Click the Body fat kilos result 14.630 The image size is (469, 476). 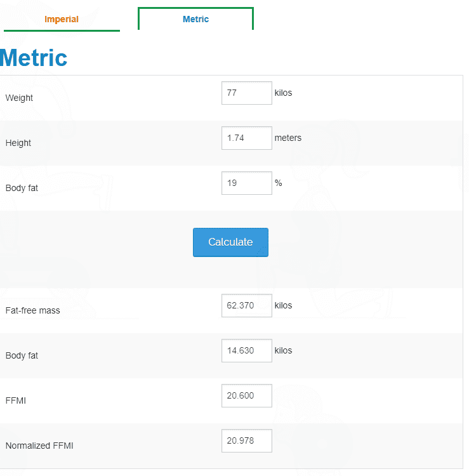[x=246, y=350]
